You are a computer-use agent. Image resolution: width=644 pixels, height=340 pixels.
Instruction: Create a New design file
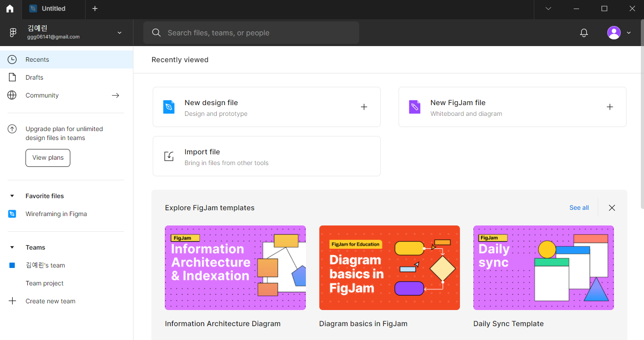coord(266,107)
